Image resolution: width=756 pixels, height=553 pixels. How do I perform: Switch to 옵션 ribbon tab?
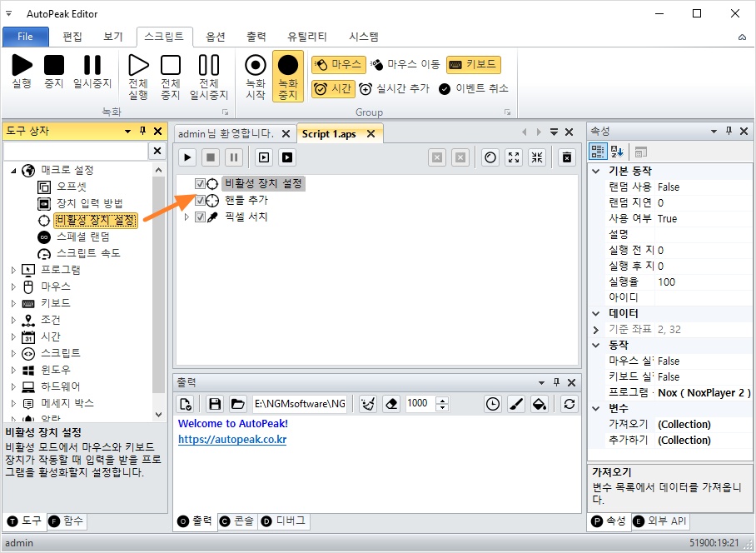[215, 37]
